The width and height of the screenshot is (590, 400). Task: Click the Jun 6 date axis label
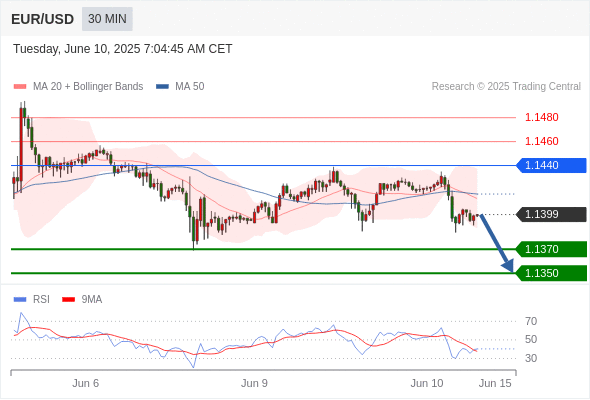85,383
